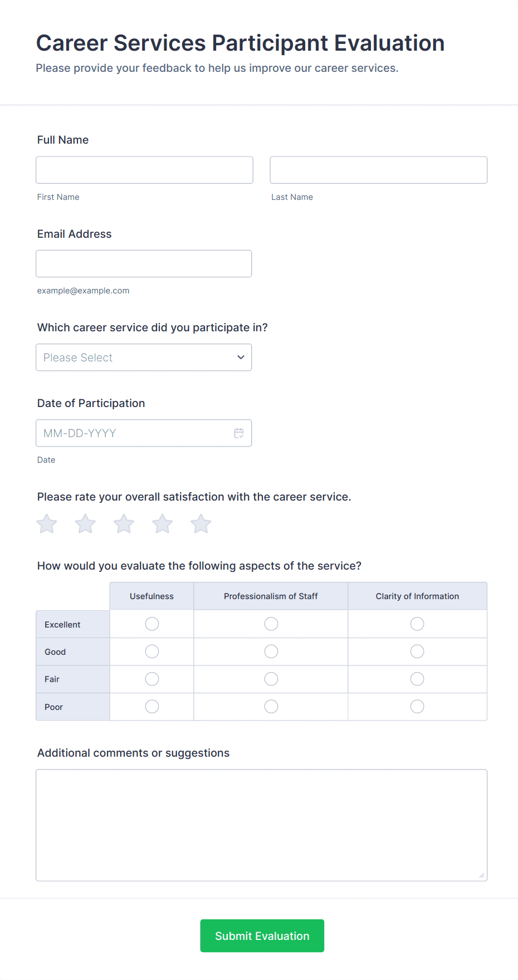Viewport: 518px width, 980px height.
Task: Choose Poor for Clarity of Information
Action: pos(417,706)
